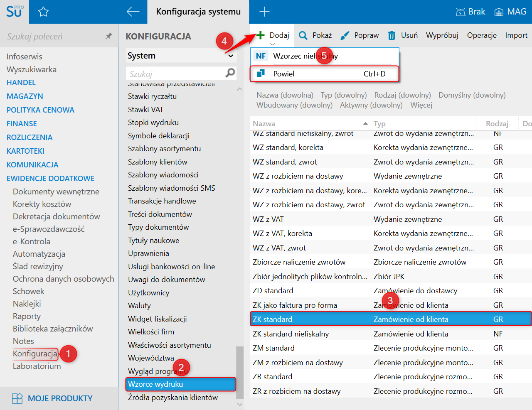Pin the command search panel
This screenshot has width=532, height=410.
point(108,36)
